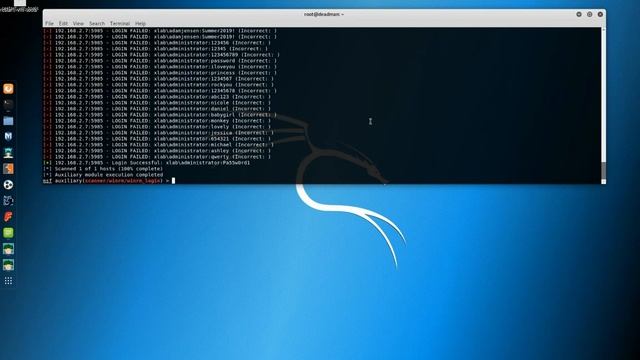The width and height of the screenshot is (640, 360).
Task: Click the terminal vertical scrollbar thumb
Action: (603, 171)
